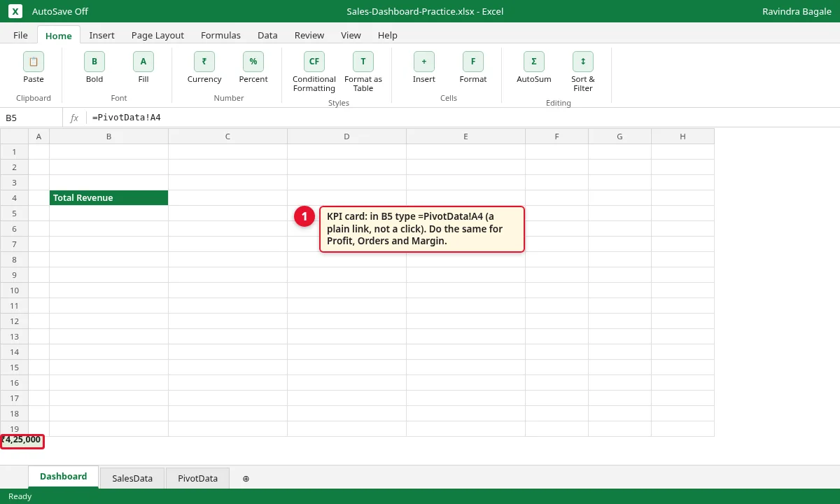Switch to the Page Layout tab
This screenshot has width=840, height=504.
point(157,35)
